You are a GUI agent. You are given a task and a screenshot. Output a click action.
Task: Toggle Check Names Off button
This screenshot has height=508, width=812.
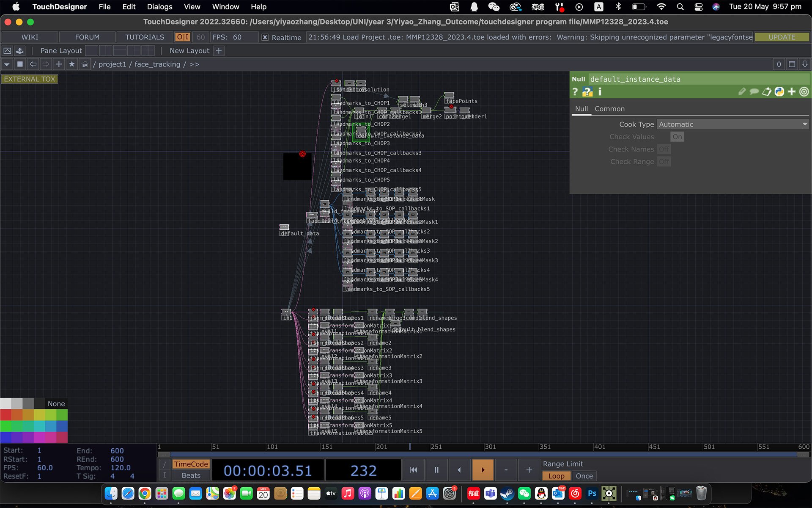coord(664,149)
